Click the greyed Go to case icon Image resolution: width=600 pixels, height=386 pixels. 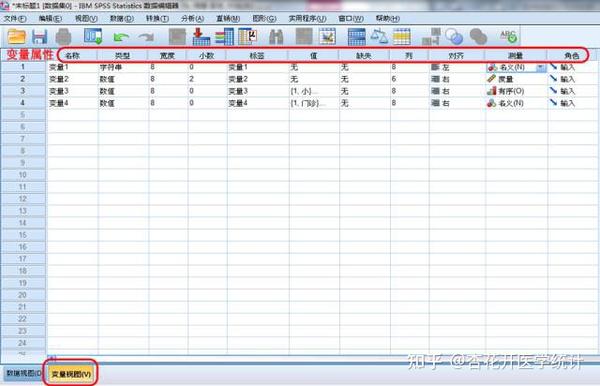pyautogui.click(x=177, y=37)
